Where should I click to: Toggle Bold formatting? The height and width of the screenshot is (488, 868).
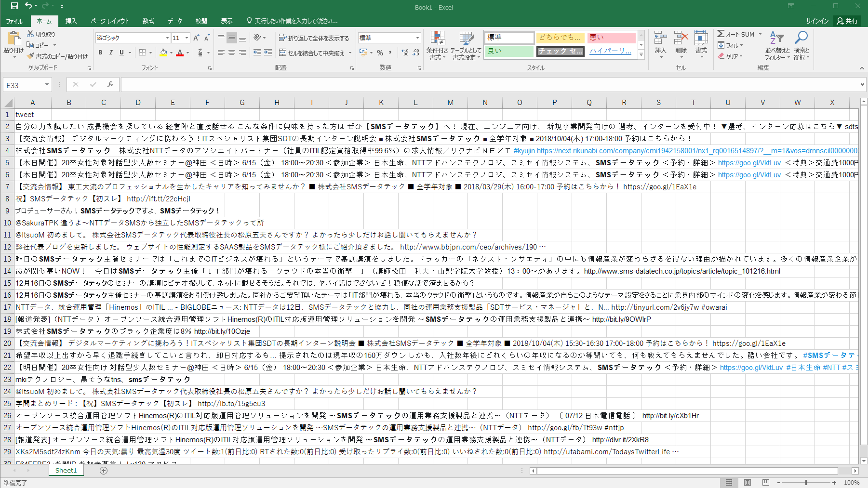(100, 53)
